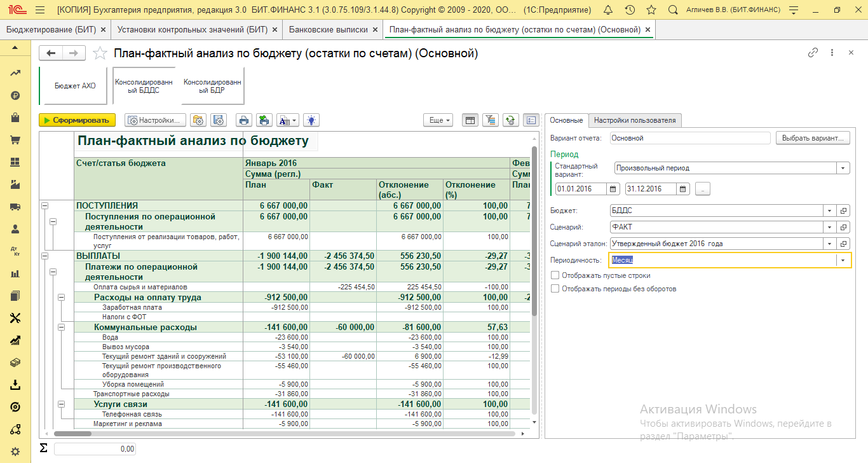Toggle the settings panel visibility button
The width and height of the screenshot is (868, 463).
coord(531,120)
